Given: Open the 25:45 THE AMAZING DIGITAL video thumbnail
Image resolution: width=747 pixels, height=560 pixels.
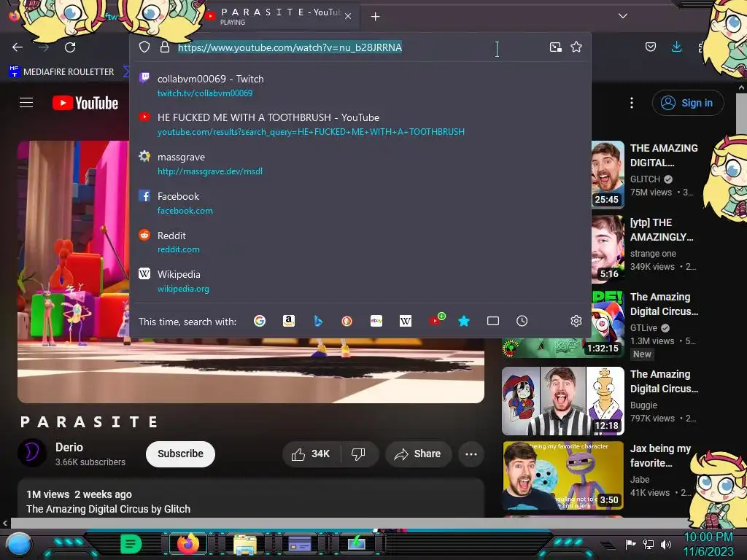Looking at the screenshot, I should point(608,175).
